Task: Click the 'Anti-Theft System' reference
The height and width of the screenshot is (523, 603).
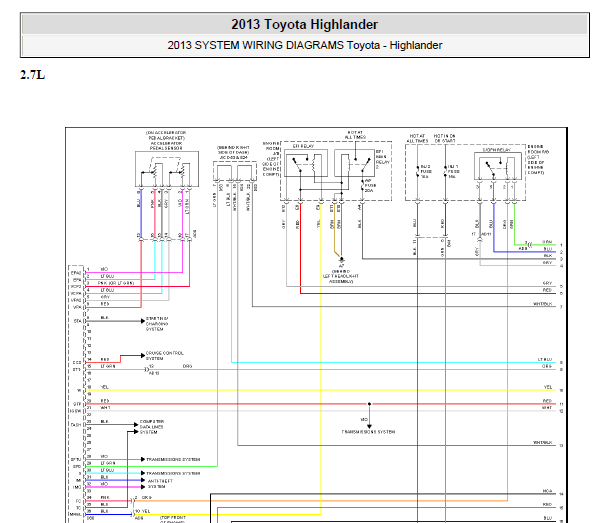Action: point(160,484)
